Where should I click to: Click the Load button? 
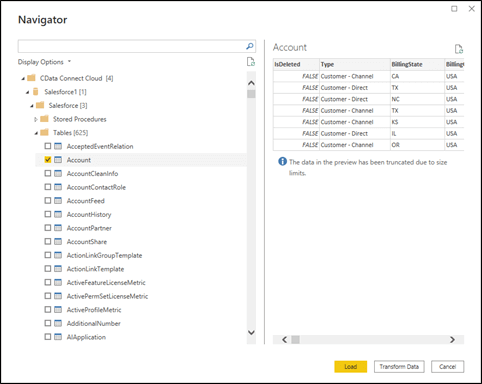click(351, 367)
